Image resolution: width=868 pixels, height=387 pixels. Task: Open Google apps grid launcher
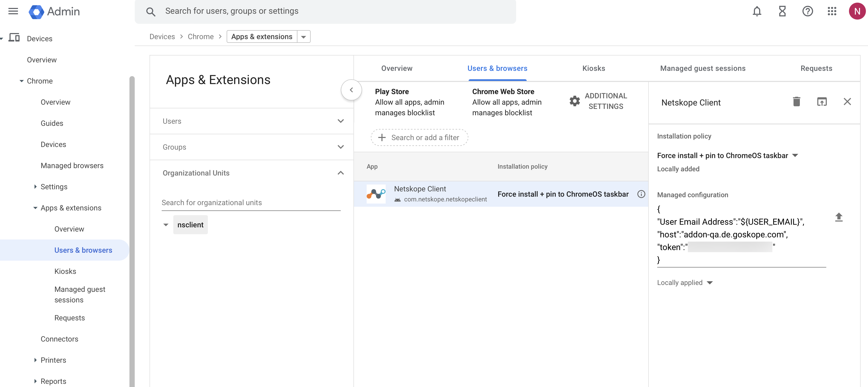(x=832, y=11)
